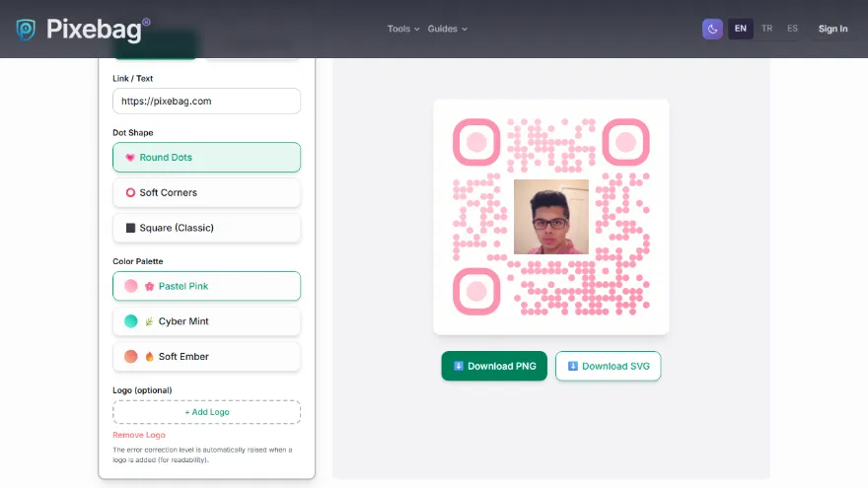Choose the Soft Corners dot shape
This screenshot has width=868, height=488.
point(206,192)
